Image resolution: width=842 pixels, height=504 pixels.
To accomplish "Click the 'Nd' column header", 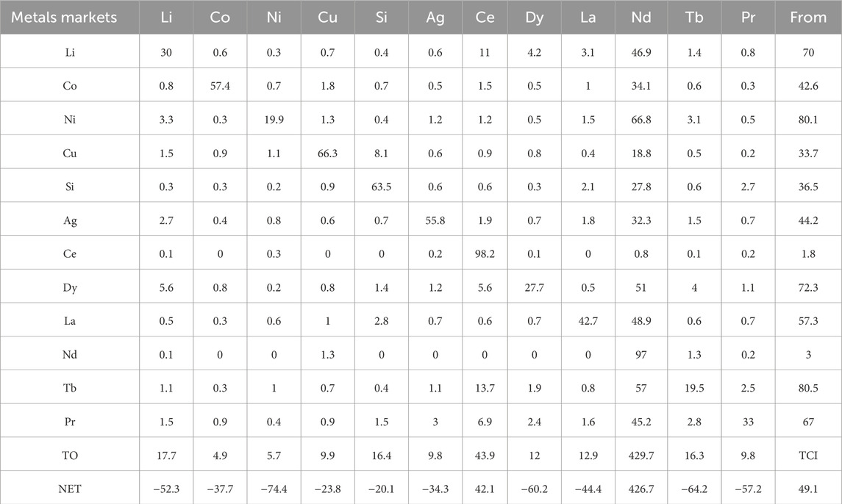I will [x=641, y=17].
